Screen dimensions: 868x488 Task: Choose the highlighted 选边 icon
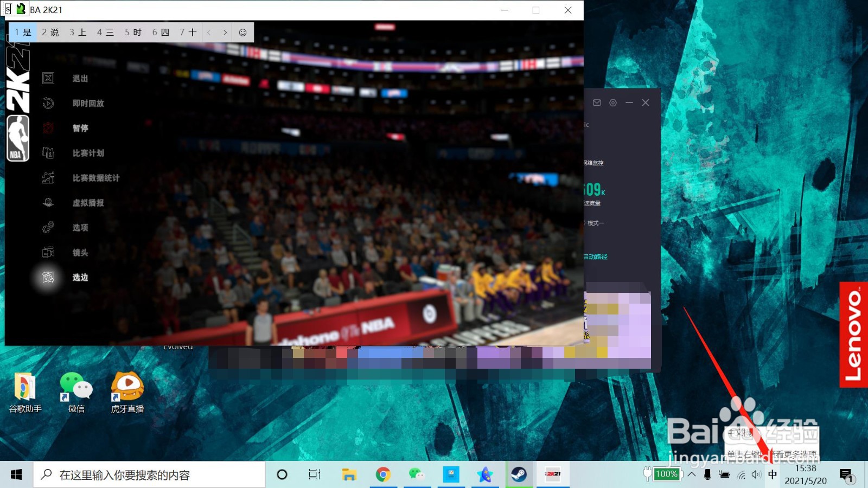point(48,277)
